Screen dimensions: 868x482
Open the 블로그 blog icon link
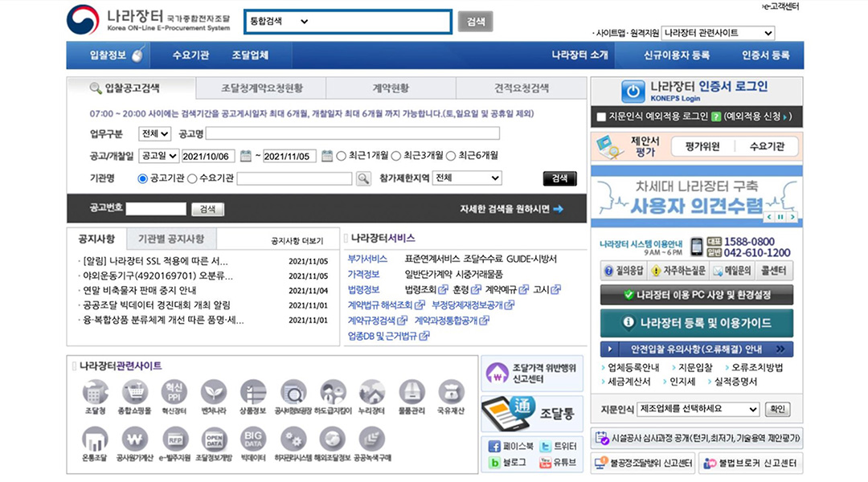pos(494,463)
